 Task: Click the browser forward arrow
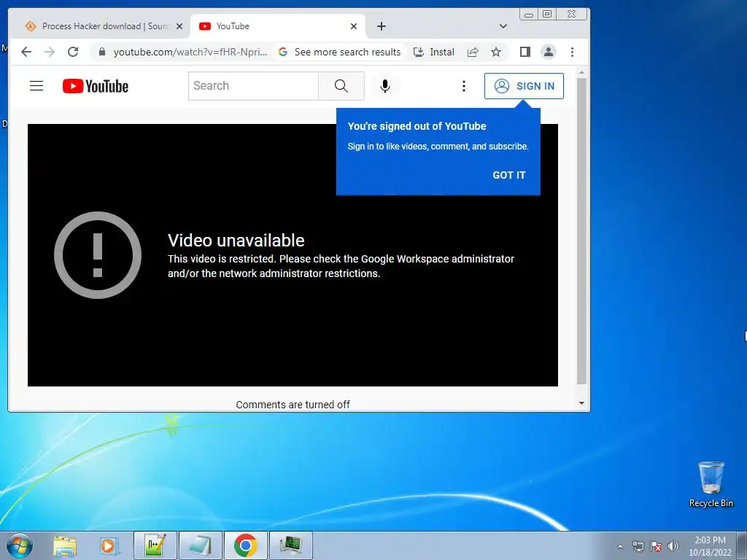pos(50,52)
